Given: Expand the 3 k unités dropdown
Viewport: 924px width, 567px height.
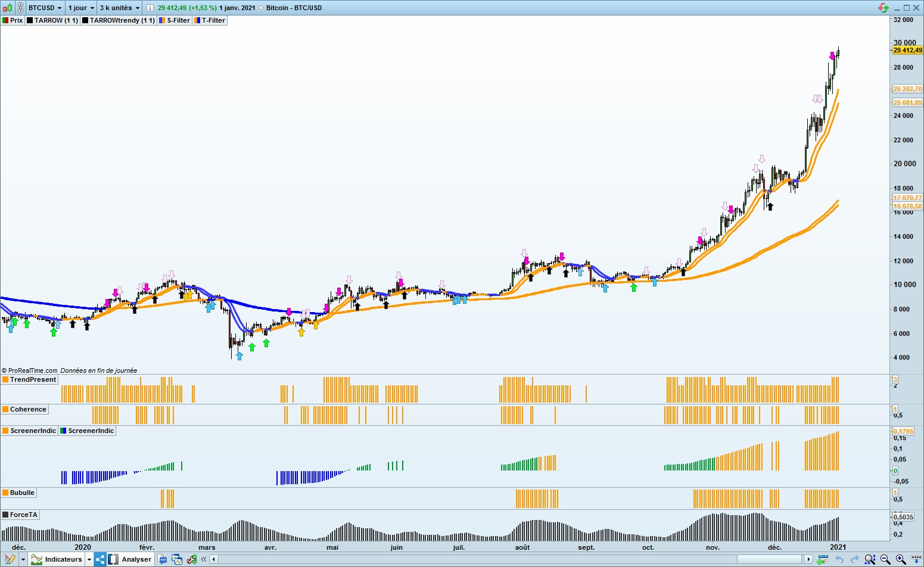Looking at the screenshot, I should (x=119, y=8).
